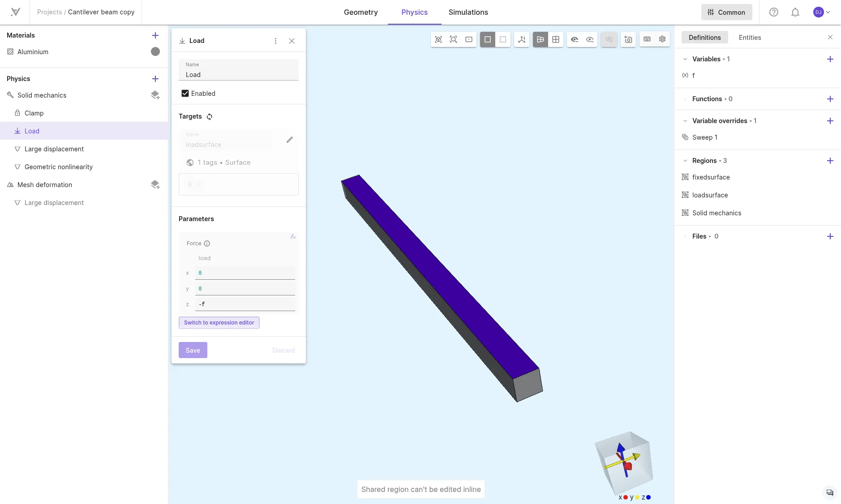Click the Force x component field
The image size is (841, 504).
click(x=245, y=273)
